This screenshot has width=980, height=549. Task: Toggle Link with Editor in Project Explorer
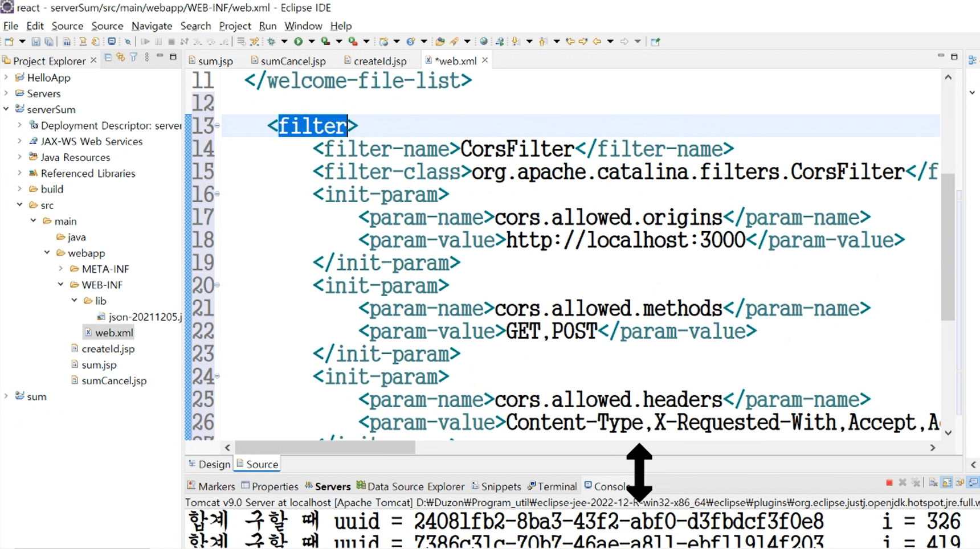pos(120,57)
